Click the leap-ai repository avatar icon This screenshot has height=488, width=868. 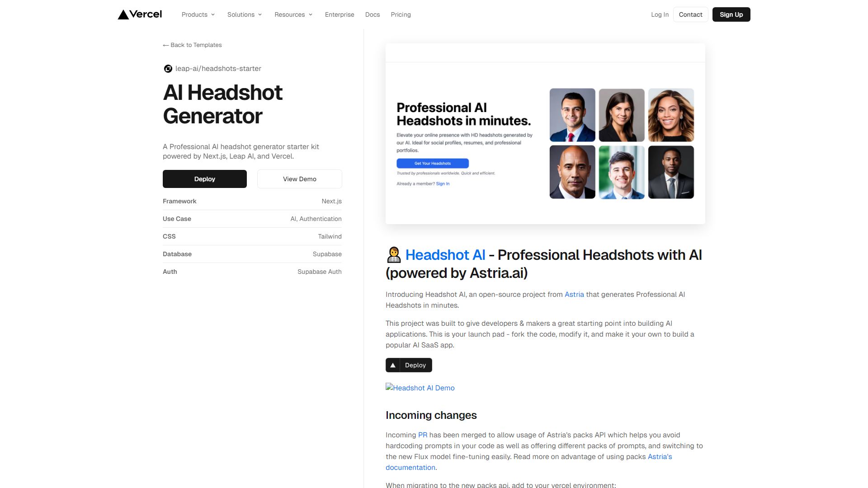[x=168, y=69]
